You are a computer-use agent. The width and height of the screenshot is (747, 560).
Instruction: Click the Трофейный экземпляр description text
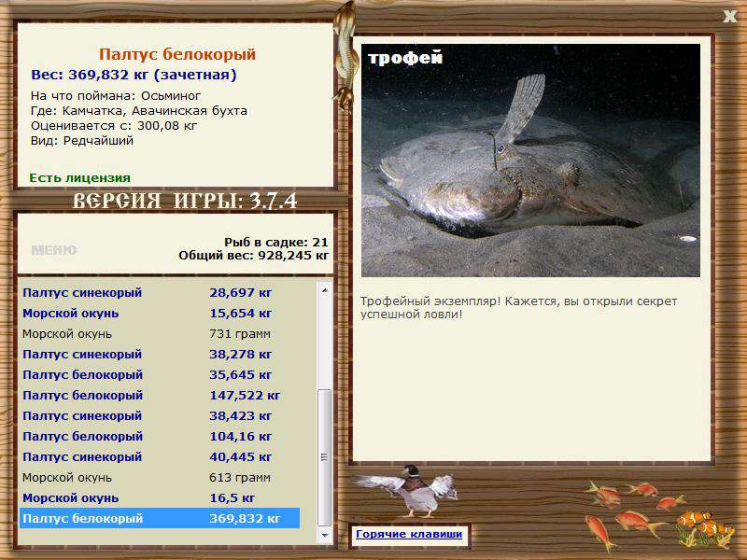click(518, 308)
